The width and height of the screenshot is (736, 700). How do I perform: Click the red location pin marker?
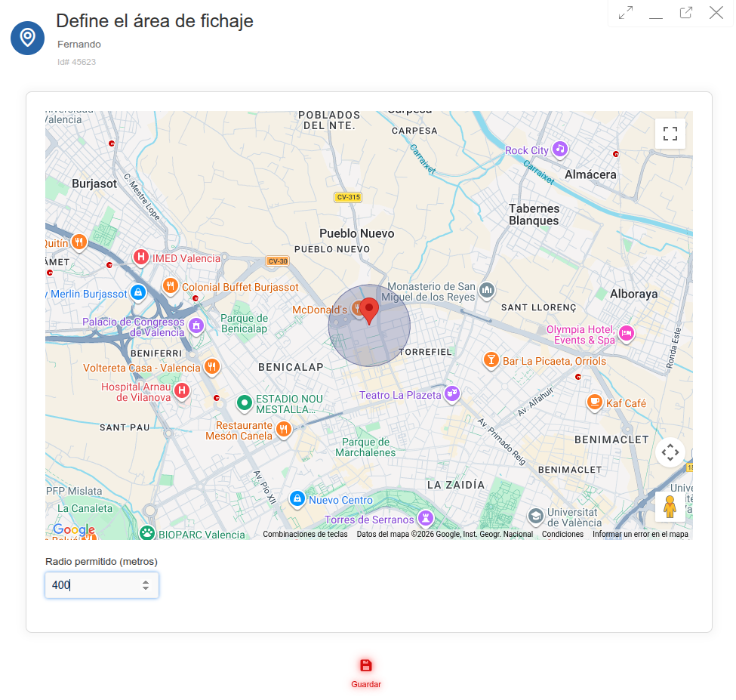point(369,310)
